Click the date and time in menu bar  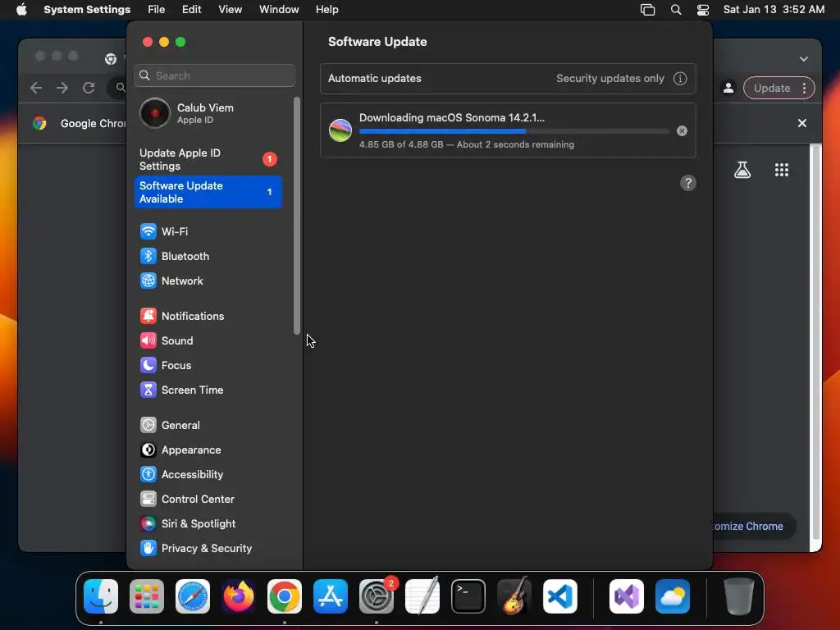pos(774,10)
